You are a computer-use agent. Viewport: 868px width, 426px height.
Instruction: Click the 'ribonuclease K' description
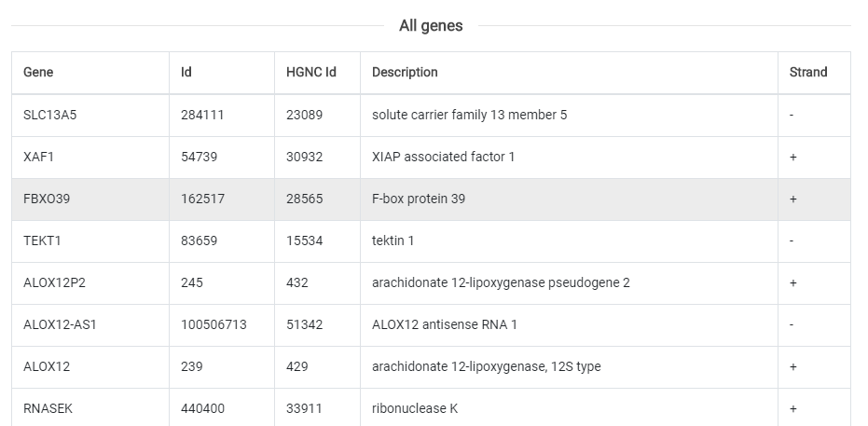(x=415, y=408)
